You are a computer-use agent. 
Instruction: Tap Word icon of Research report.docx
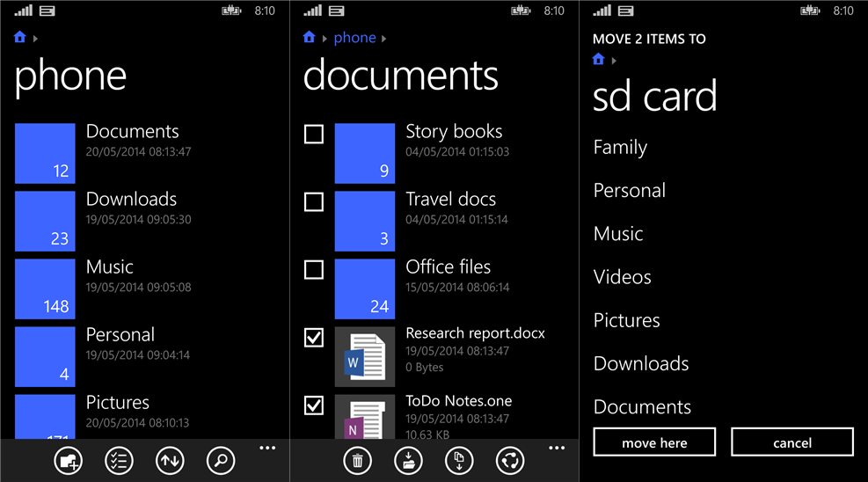pos(365,357)
